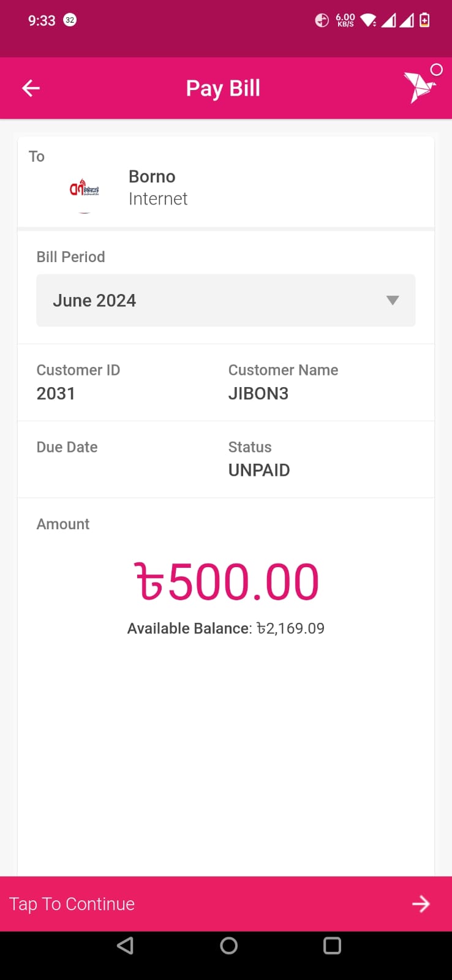Tap the back arrow in the header

coord(31,88)
